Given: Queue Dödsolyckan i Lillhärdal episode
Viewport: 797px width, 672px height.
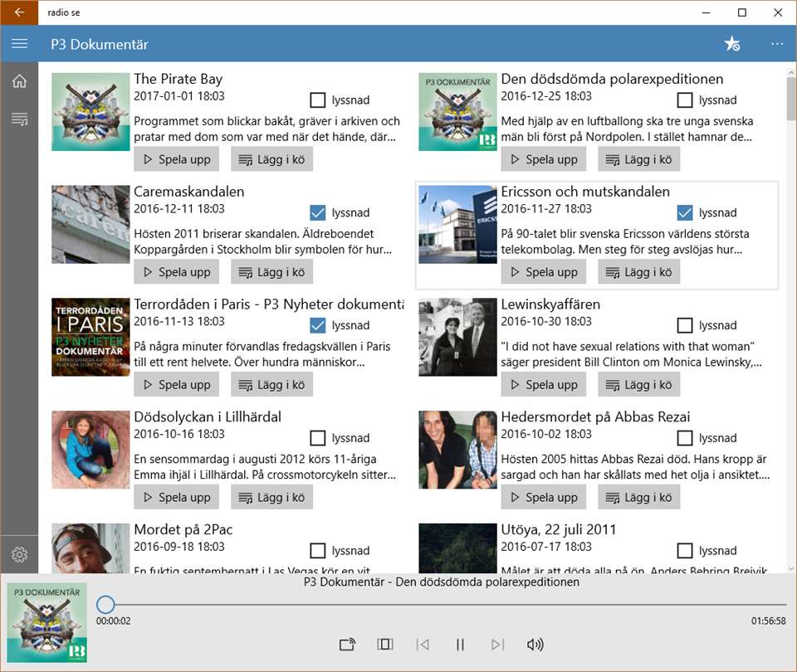Looking at the screenshot, I should coord(272,497).
